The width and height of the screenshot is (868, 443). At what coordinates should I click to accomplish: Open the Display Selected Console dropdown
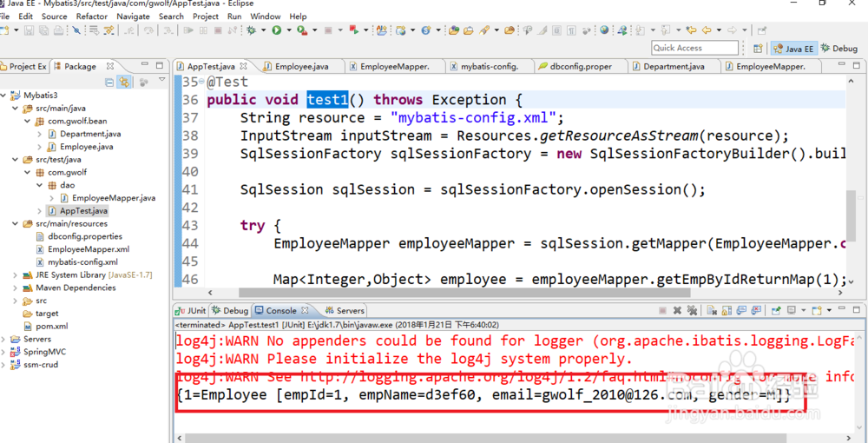click(x=803, y=311)
